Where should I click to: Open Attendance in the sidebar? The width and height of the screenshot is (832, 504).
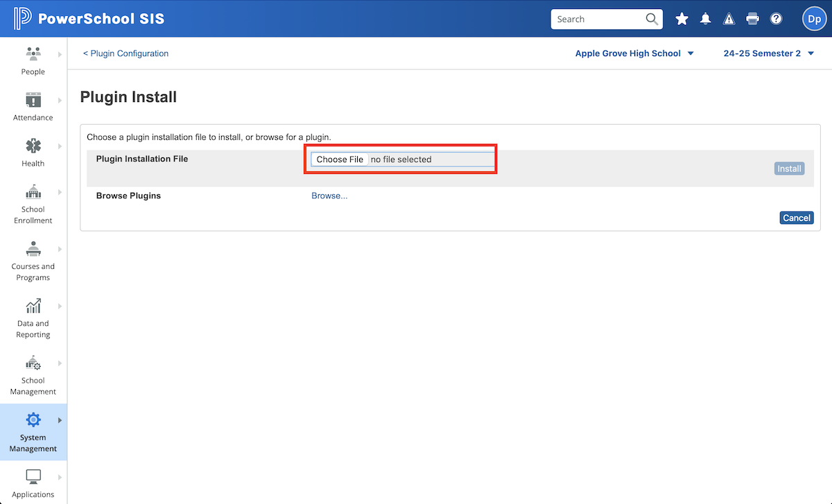33,106
